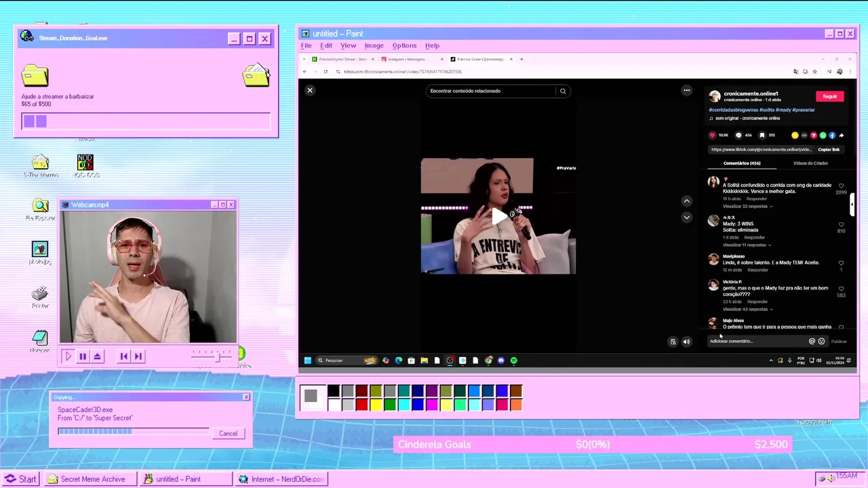868x488 pixels.
Task: Open the File Explorer desktop icon
Action: tap(40, 209)
